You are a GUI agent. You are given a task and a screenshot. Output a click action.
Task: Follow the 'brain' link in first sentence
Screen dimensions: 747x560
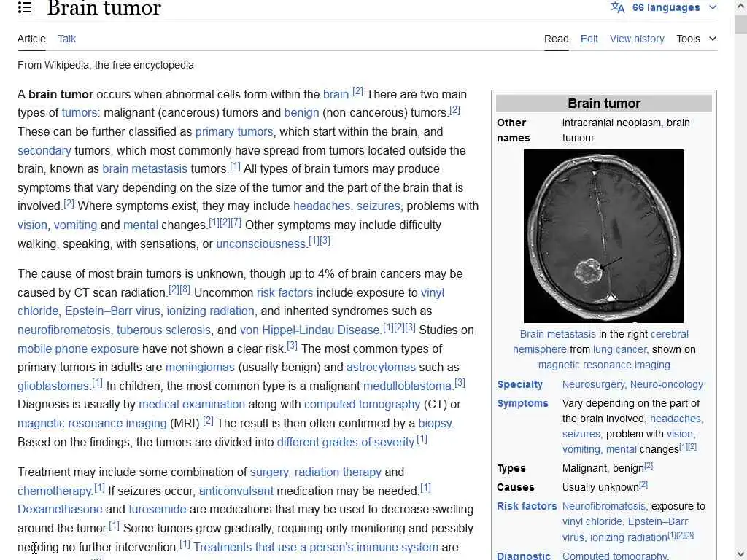coord(336,94)
